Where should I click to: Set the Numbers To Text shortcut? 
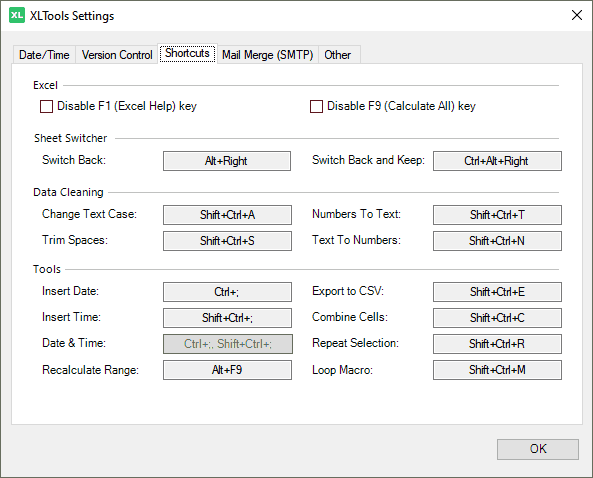[497, 215]
